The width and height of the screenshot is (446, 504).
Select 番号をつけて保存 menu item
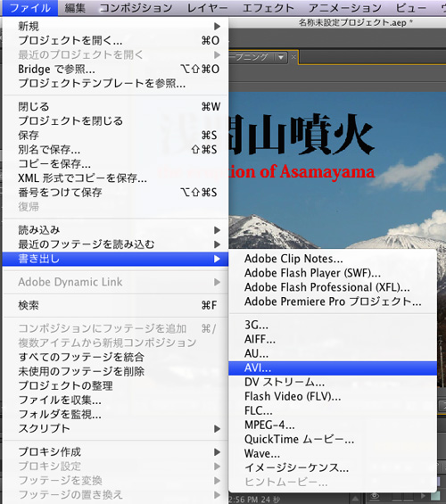tap(115, 192)
